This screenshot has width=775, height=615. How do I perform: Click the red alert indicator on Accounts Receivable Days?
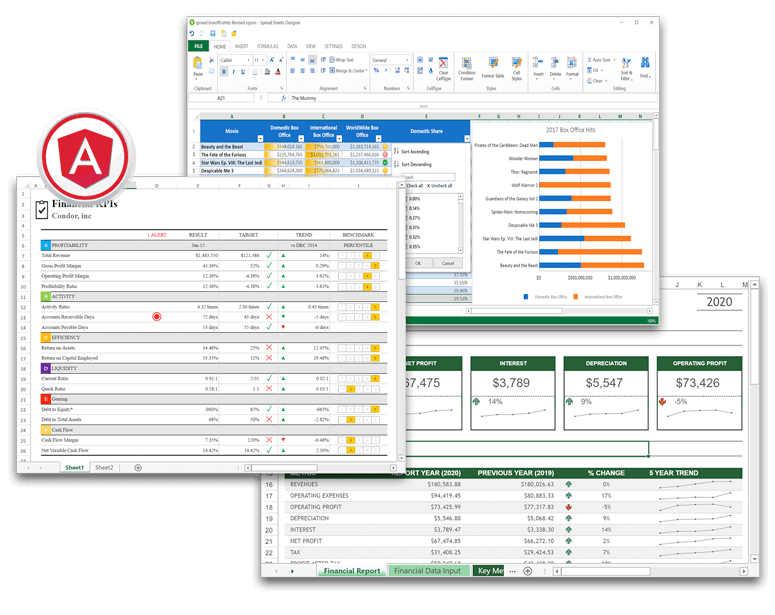tap(157, 316)
